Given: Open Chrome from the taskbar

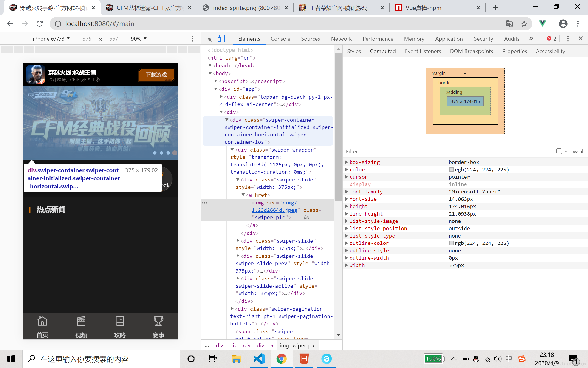Looking at the screenshot, I should (x=281, y=359).
